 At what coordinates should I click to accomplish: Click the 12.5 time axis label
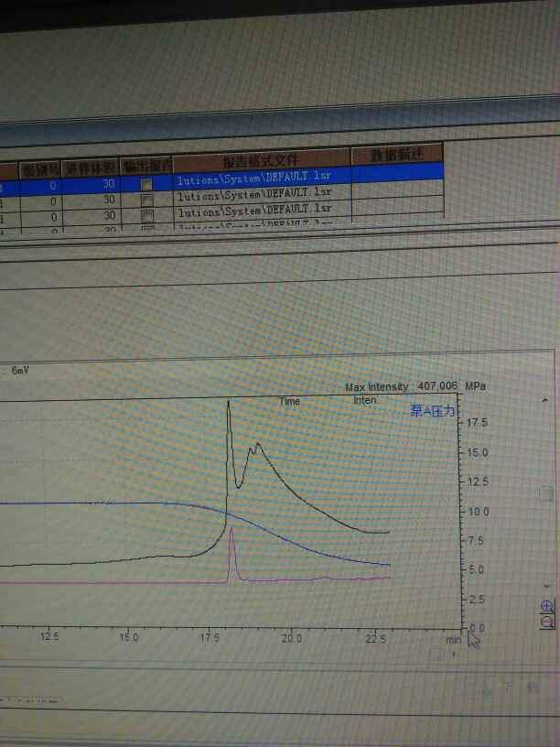click(x=49, y=636)
